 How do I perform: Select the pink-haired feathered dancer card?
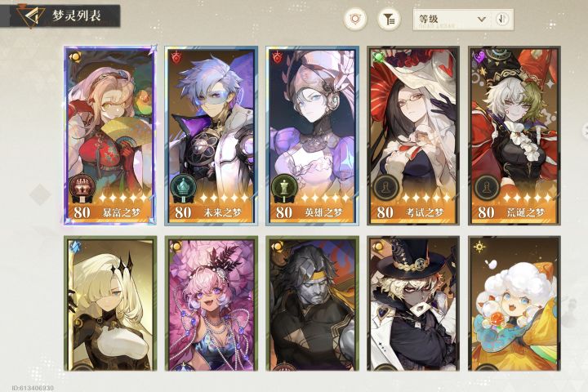tap(212, 303)
